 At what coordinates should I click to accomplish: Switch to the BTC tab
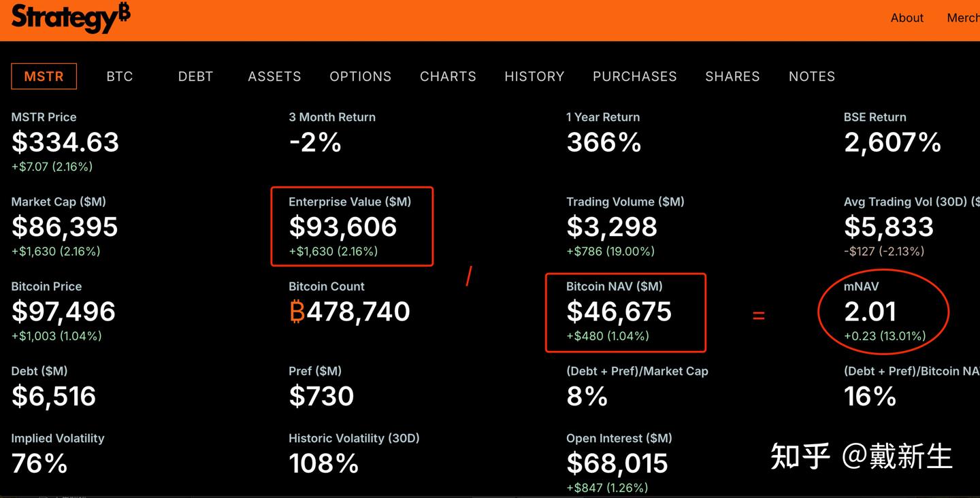[120, 76]
